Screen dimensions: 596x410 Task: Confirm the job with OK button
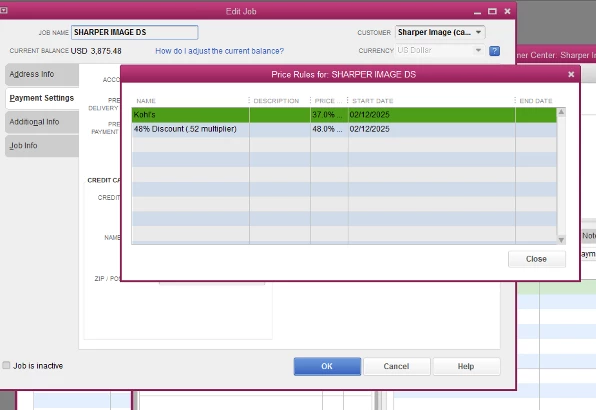pos(327,366)
